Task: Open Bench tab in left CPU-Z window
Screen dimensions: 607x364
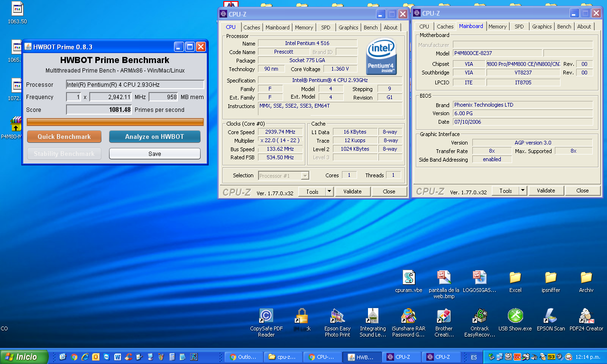Action: [x=371, y=27]
